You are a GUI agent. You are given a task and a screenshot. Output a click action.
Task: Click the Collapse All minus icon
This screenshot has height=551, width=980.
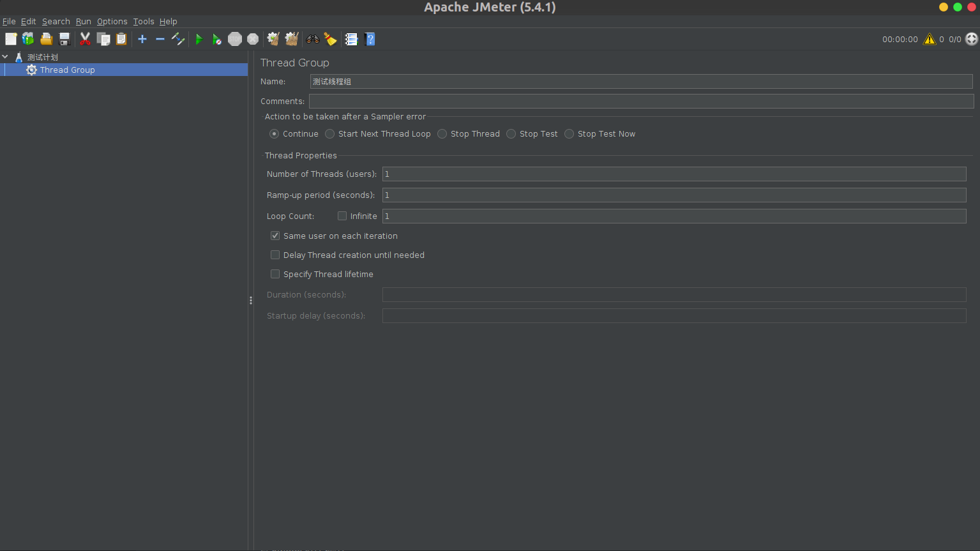tap(160, 39)
